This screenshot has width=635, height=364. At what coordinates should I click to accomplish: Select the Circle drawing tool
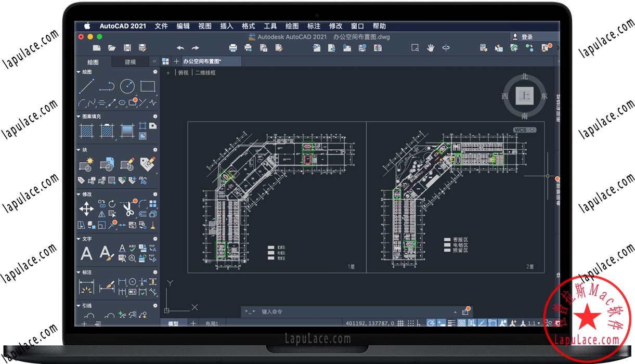coord(127,86)
